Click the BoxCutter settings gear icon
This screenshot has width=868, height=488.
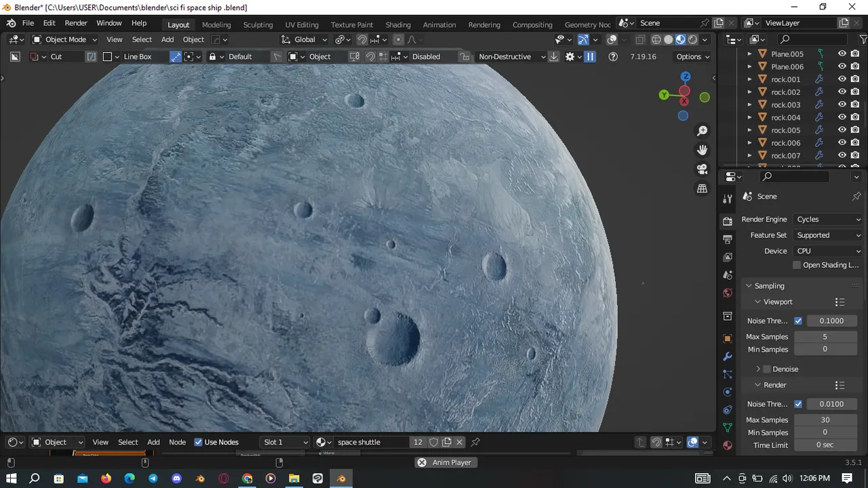[x=570, y=57]
